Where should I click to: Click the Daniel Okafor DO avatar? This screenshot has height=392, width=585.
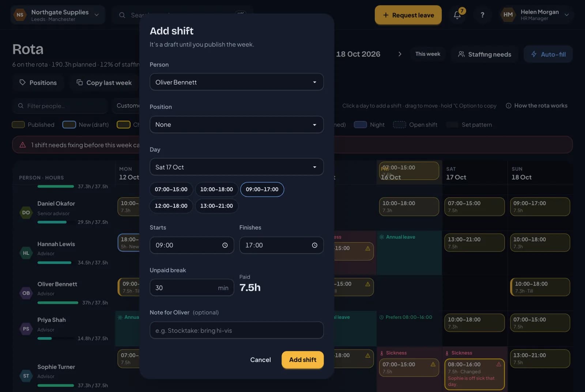[26, 212]
